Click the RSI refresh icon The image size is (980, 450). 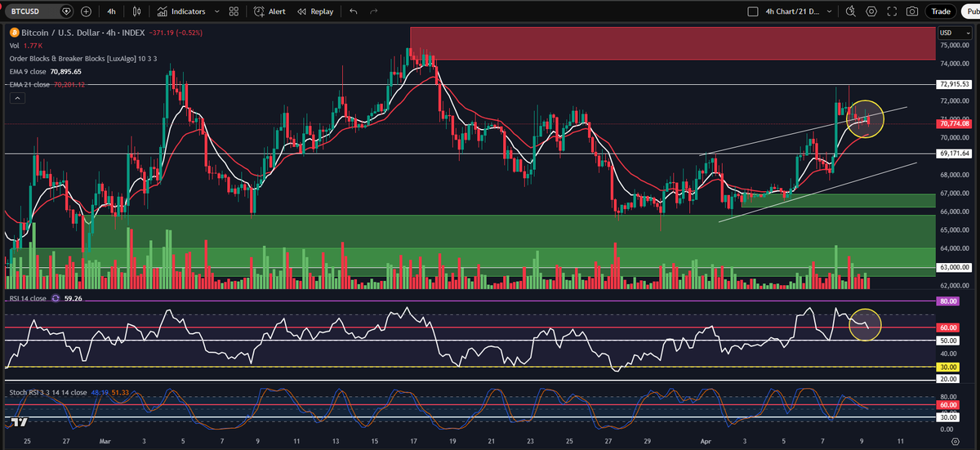pos(56,298)
